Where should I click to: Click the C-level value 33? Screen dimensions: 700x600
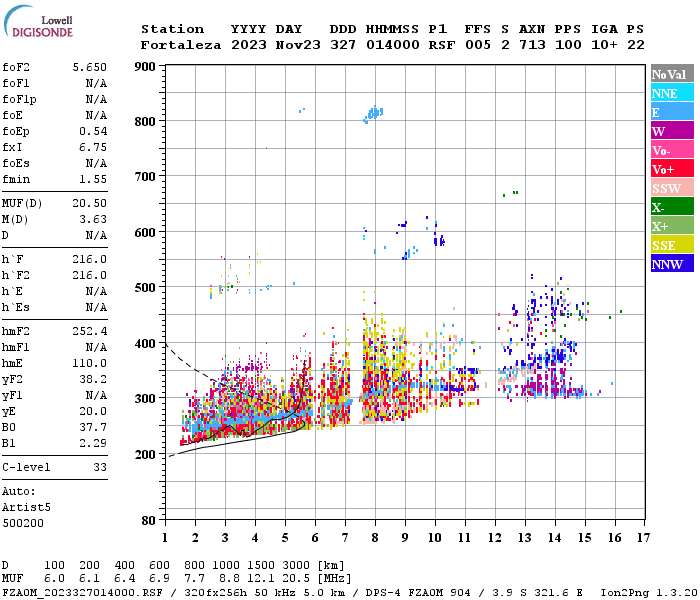pos(100,467)
